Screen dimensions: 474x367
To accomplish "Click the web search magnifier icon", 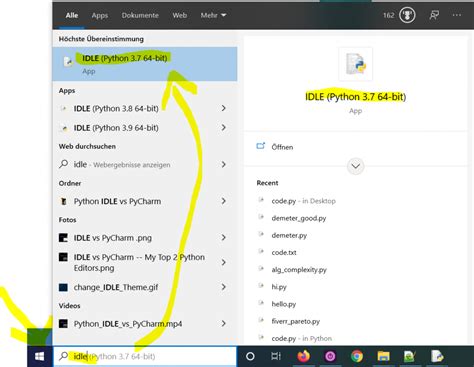I will 63,164.
